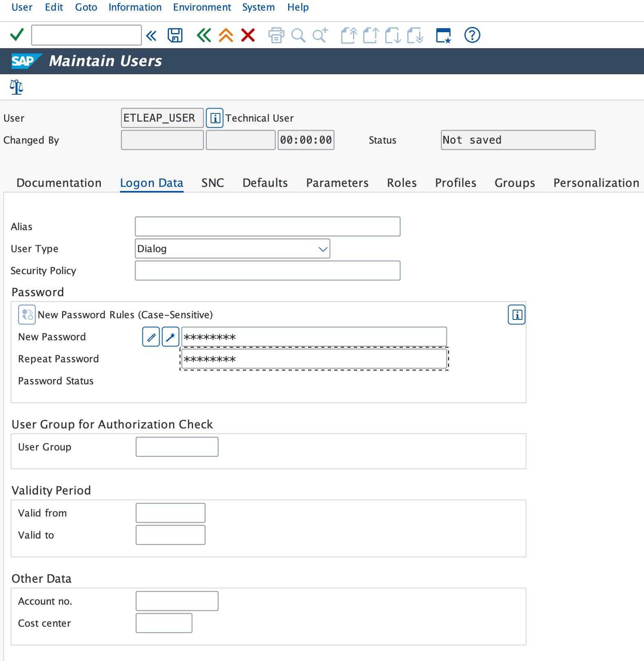Click the Technical User info button
644x661 pixels.
pos(215,118)
